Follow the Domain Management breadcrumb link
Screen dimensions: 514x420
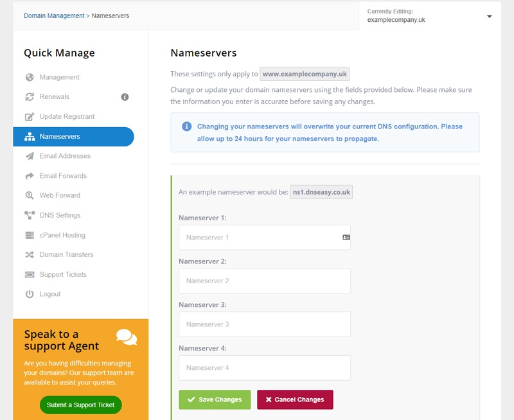click(x=54, y=15)
